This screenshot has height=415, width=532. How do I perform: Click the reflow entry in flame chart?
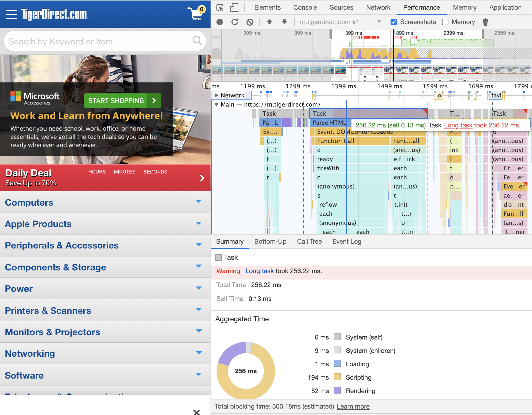coord(351,205)
